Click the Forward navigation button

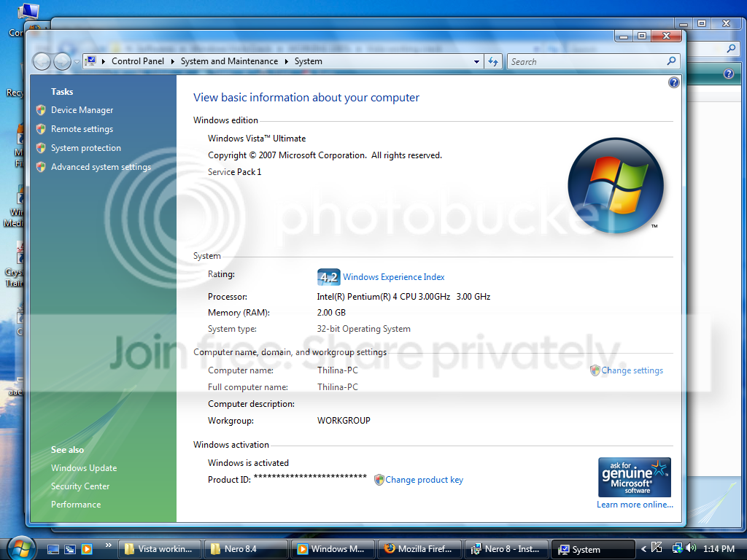point(62,61)
